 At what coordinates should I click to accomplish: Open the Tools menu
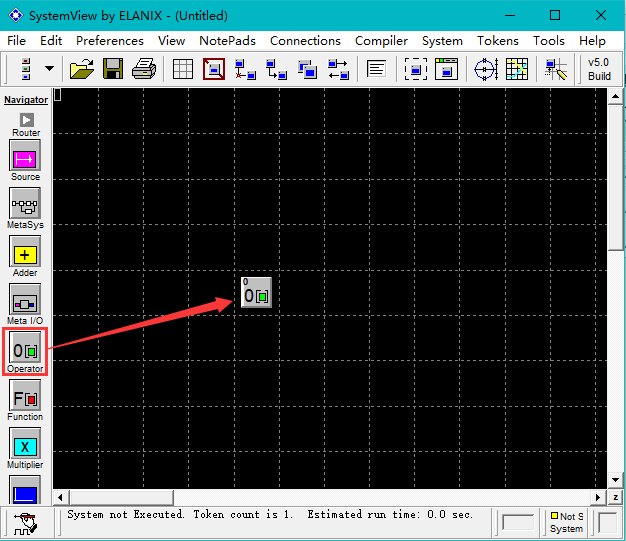pyautogui.click(x=549, y=41)
